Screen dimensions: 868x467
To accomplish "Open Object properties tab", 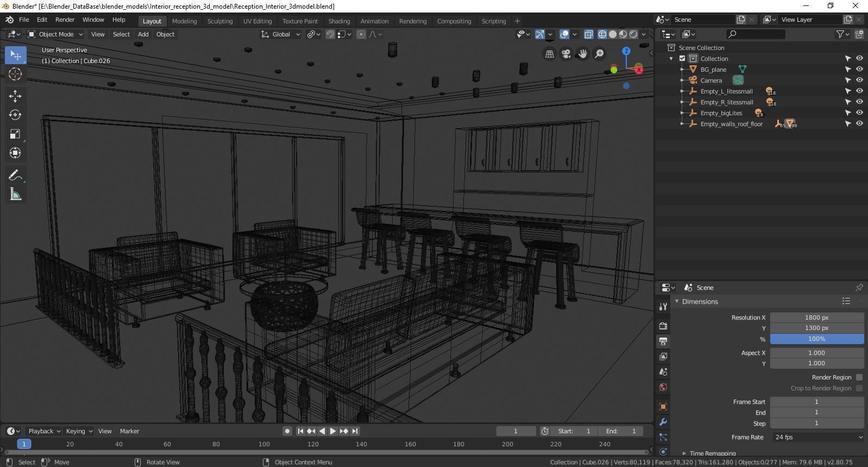I will click(663, 407).
